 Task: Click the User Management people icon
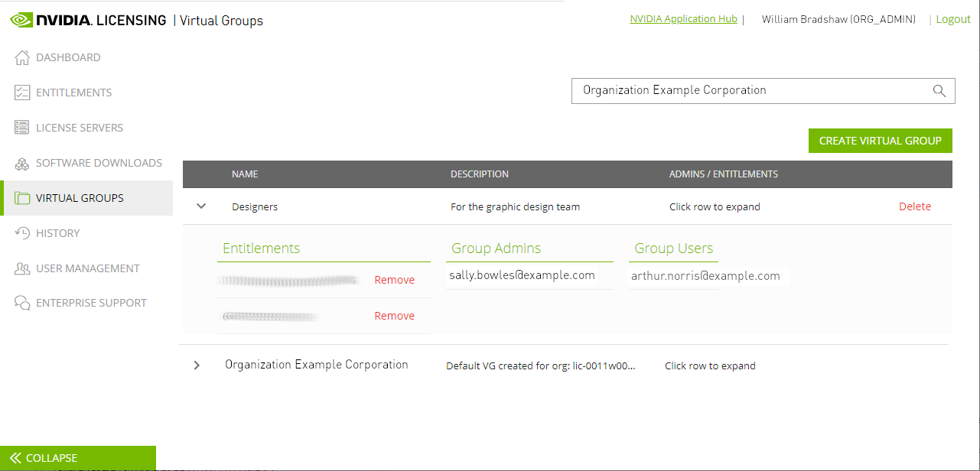(21, 268)
